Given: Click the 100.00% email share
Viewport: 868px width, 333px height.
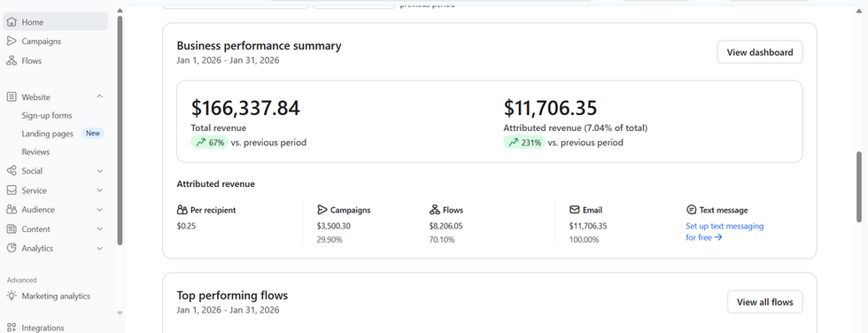Looking at the screenshot, I should point(584,239).
